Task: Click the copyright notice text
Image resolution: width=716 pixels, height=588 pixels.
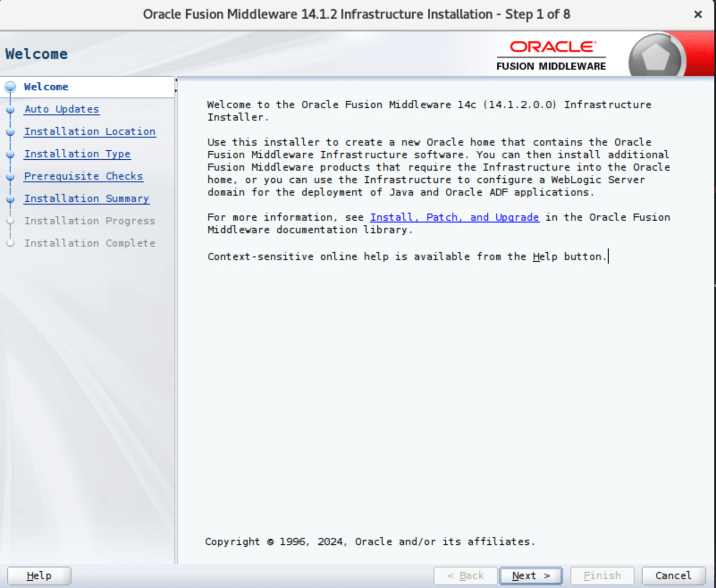Action: [x=370, y=542]
